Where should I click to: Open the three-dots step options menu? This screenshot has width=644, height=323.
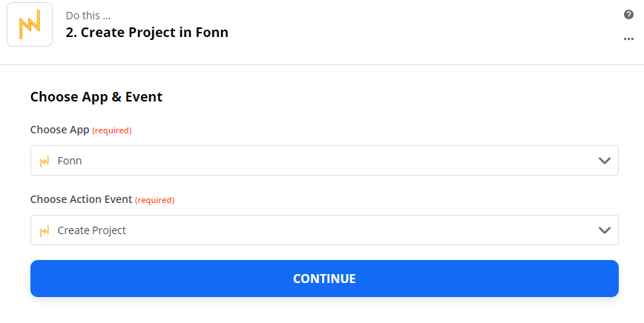point(628,39)
